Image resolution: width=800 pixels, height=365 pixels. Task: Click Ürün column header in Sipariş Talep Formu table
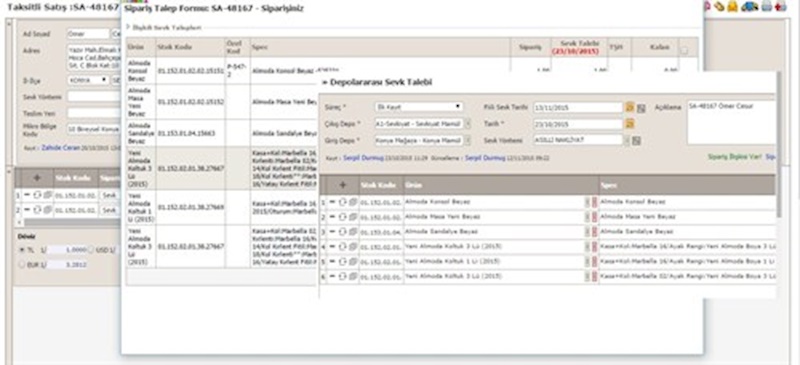click(141, 46)
